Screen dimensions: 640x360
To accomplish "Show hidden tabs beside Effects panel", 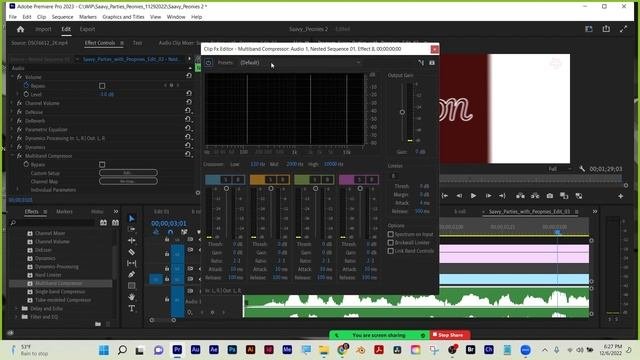I will click(116, 211).
